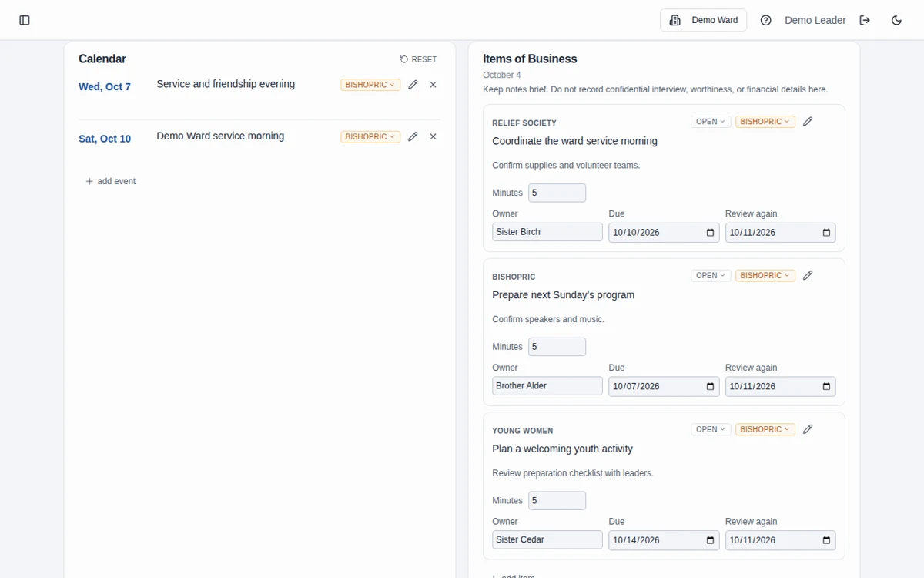The image size is (924, 578).
Task: Open Bishopric dropdown on Relief Society item
Action: click(765, 122)
